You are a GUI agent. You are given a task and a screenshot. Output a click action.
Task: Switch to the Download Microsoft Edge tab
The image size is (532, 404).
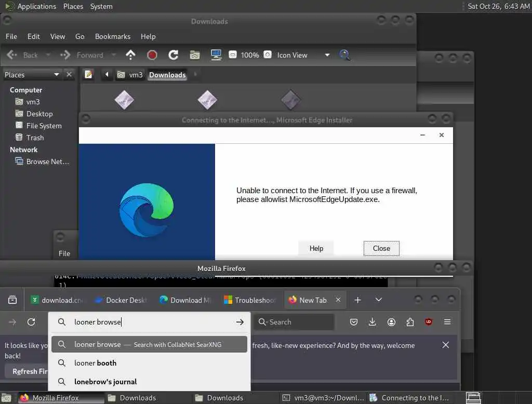185,300
